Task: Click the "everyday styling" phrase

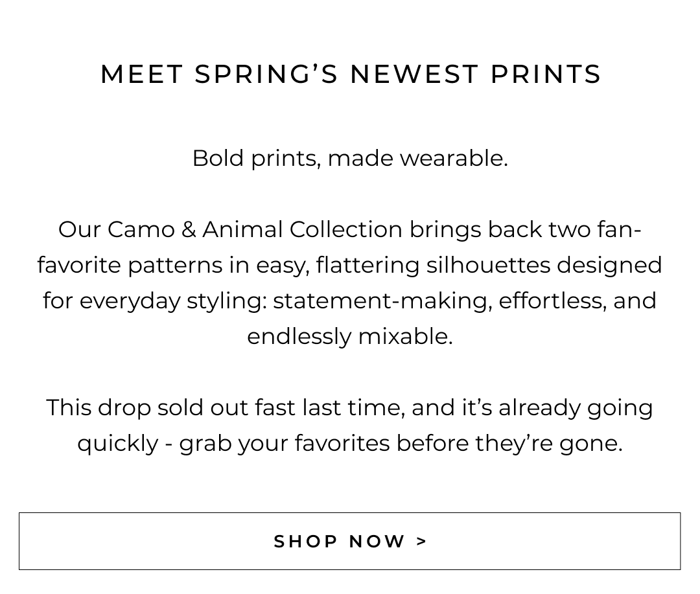Action: tap(172, 301)
